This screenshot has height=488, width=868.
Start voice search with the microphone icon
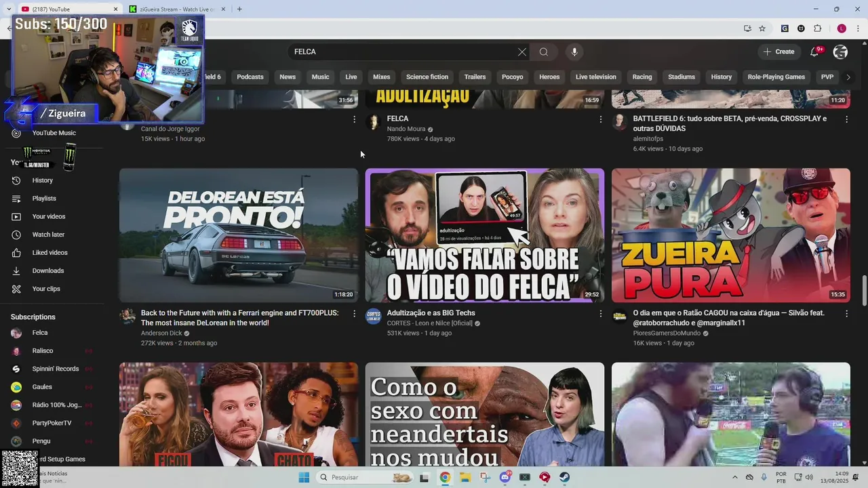(x=574, y=52)
